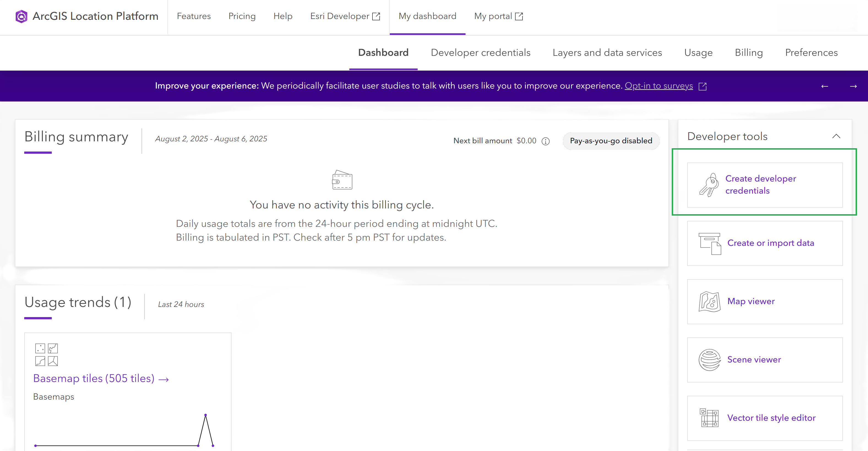Click the external-link icon beside Esri Developer

click(x=376, y=16)
